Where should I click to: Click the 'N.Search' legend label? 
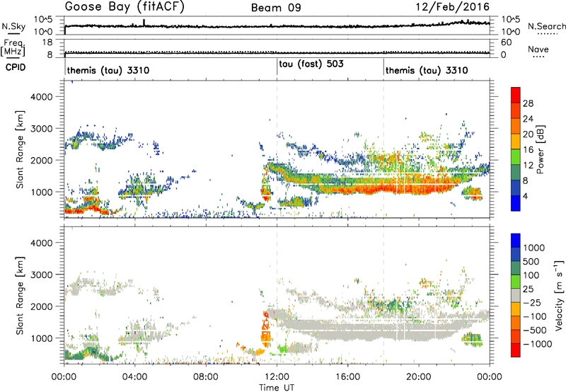coord(547,26)
